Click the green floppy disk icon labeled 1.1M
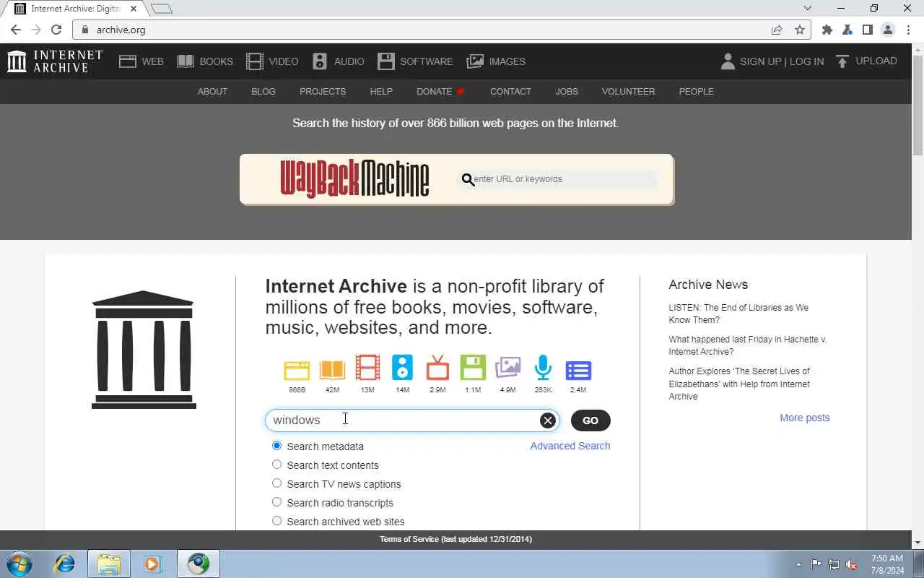Image resolution: width=924 pixels, height=578 pixels. tap(473, 368)
